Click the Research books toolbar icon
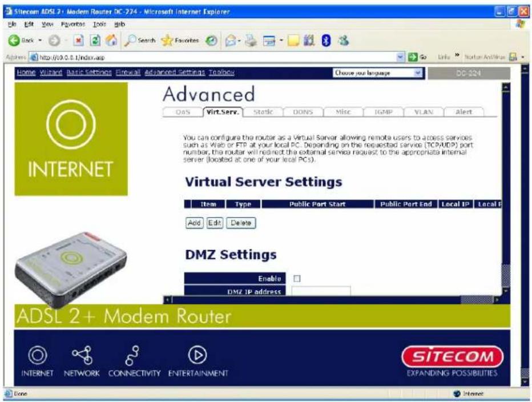 click(x=309, y=41)
